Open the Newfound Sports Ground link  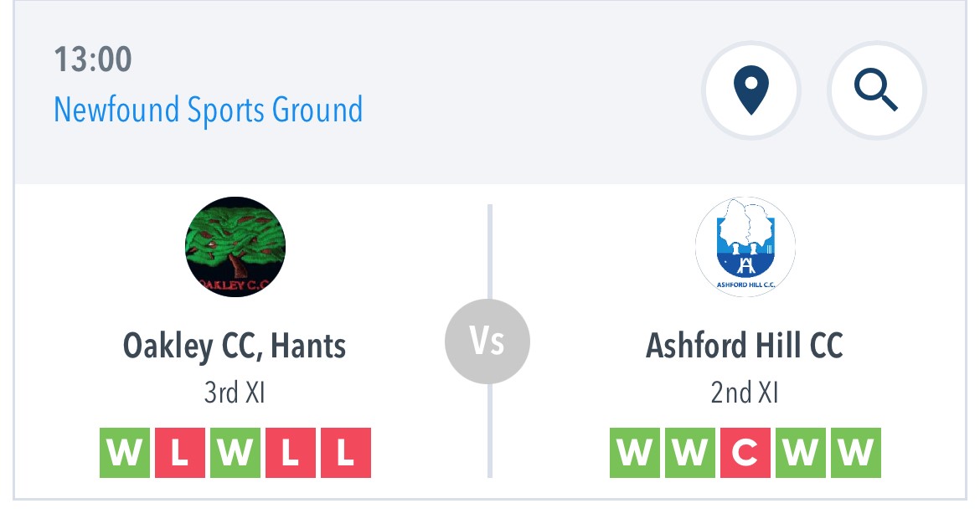click(x=208, y=110)
